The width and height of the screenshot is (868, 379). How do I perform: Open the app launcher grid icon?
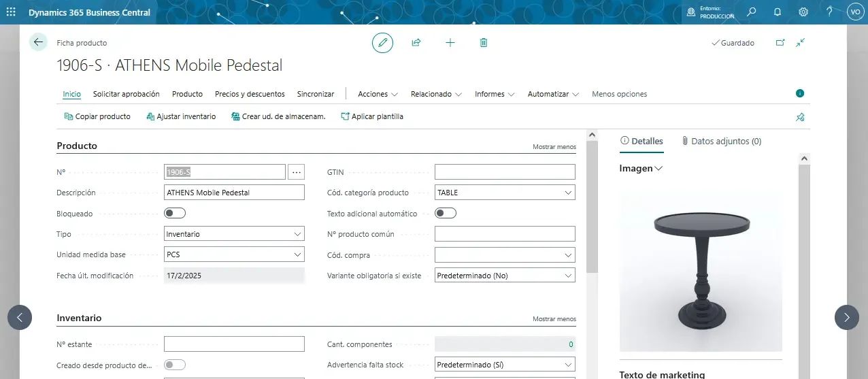click(12, 12)
